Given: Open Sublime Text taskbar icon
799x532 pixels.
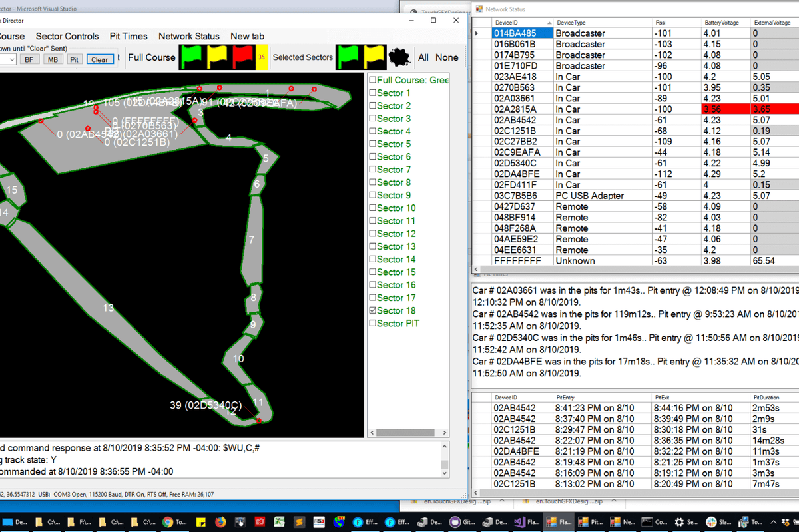Looking at the screenshot, I should (300, 523).
